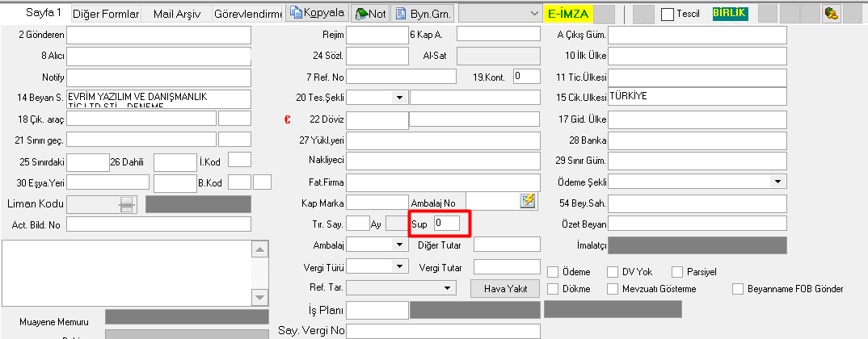
Task: Click the yellow E-İMZA button
Action: (569, 14)
